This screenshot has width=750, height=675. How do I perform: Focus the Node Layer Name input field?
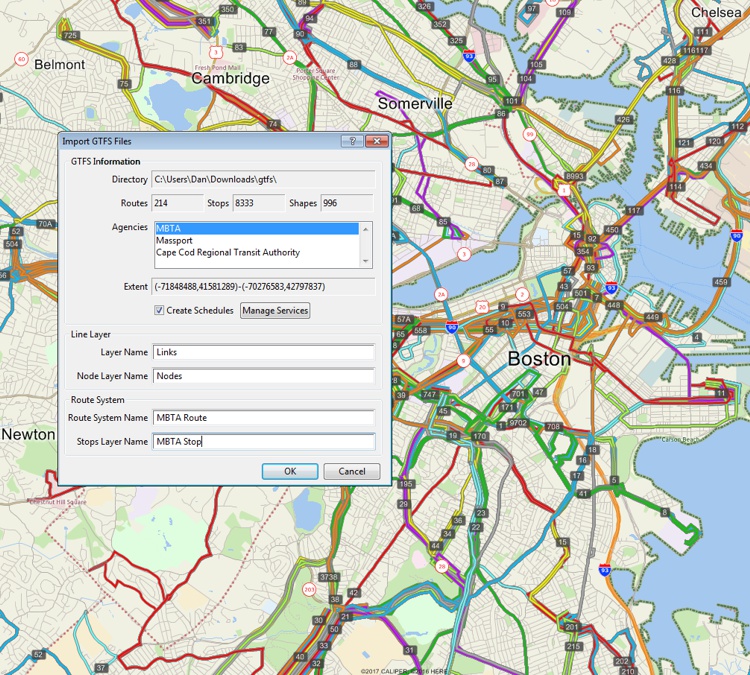coord(264,376)
